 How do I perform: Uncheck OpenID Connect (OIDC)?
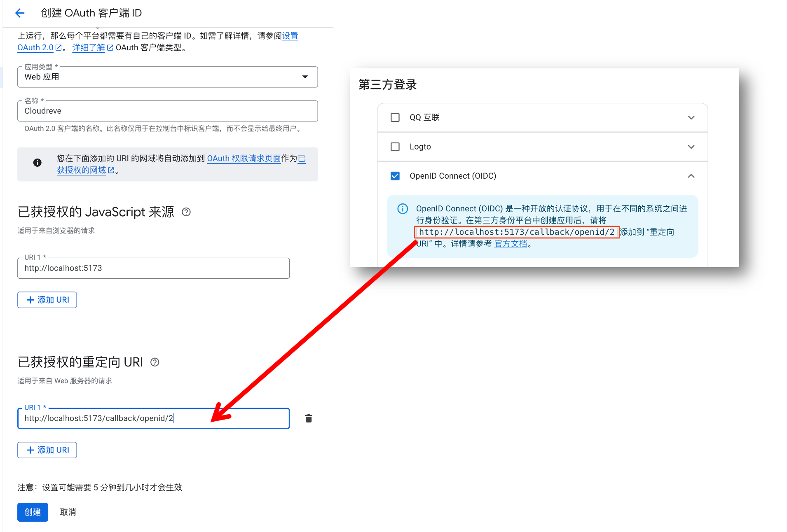click(395, 176)
